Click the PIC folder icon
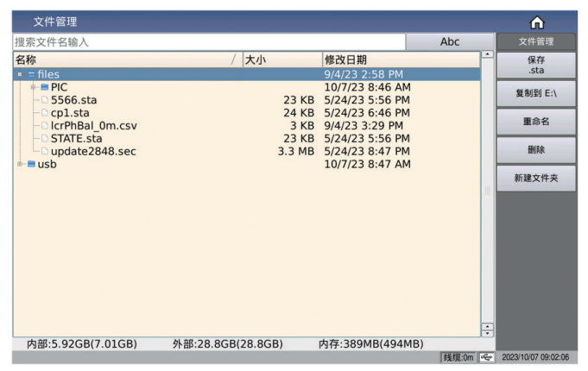 point(45,87)
